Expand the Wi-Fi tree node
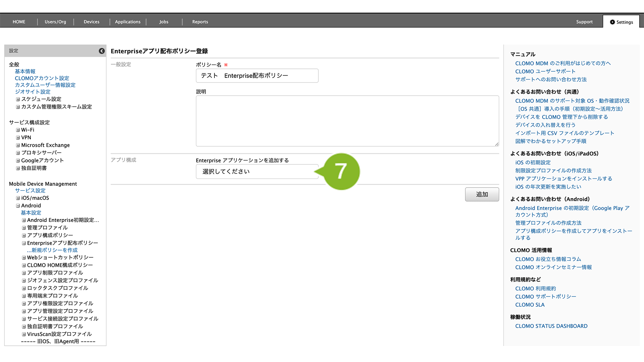The height and width of the screenshot is (362, 644). tap(18, 130)
